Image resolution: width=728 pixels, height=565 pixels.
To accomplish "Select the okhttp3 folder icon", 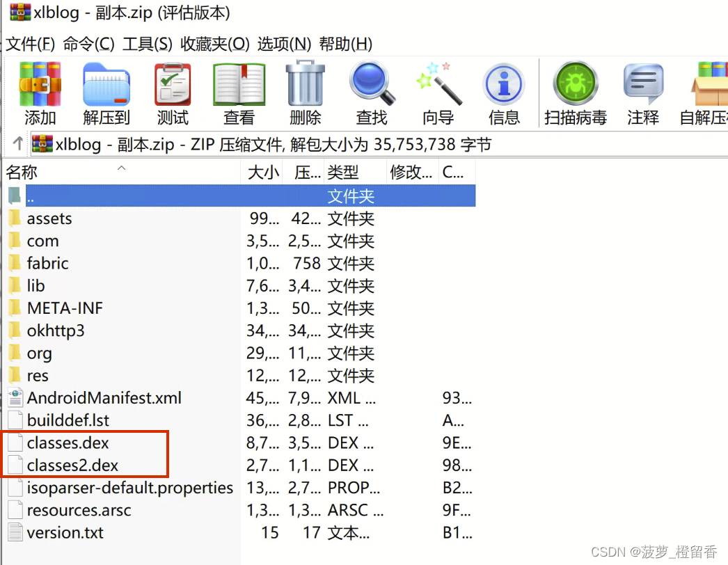I will pyautogui.click(x=15, y=330).
